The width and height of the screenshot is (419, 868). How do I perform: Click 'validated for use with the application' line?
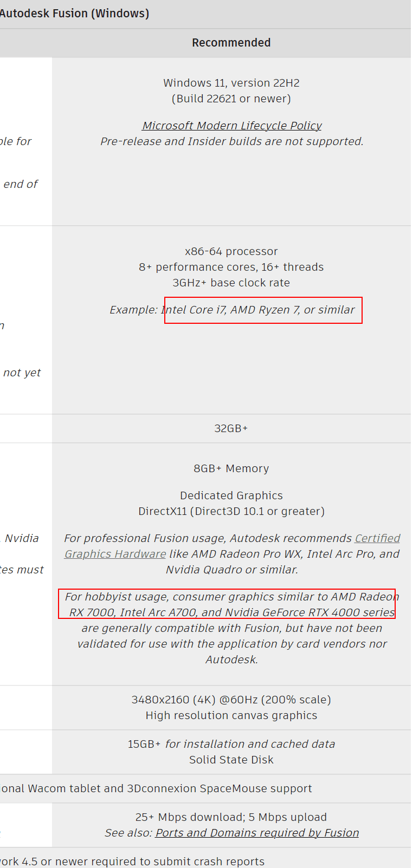coord(232,644)
